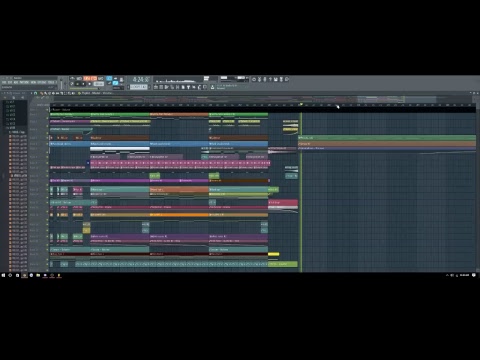Mute Track 5 using its green dot
Image resolution: width=480 pixels, height=360 pixels.
tap(47, 137)
